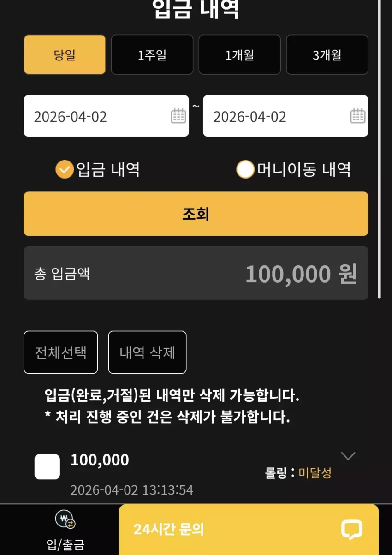This screenshot has width=392, height=555.
Task: Choose the 3개월 period tab
Action: click(327, 54)
